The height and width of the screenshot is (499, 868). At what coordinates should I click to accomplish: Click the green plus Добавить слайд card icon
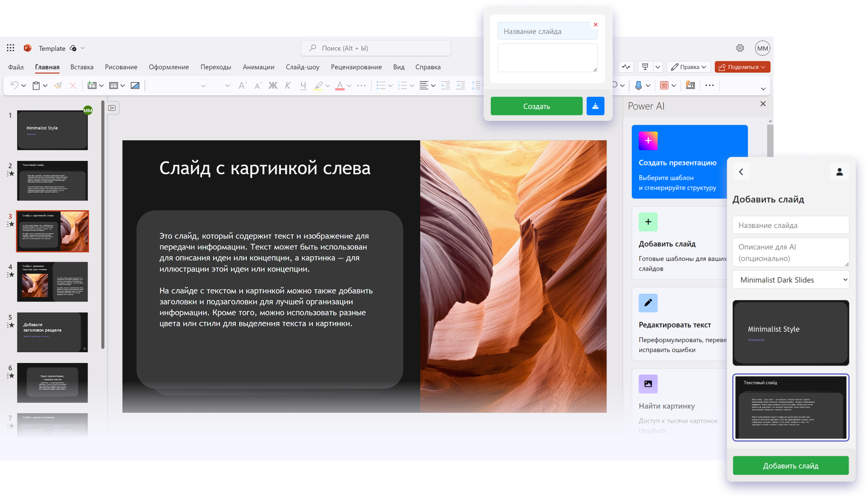(648, 222)
